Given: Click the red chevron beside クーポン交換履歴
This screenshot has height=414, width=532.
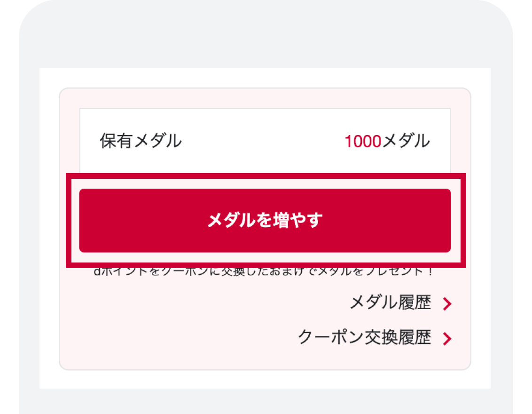Looking at the screenshot, I should tap(447, 339).
